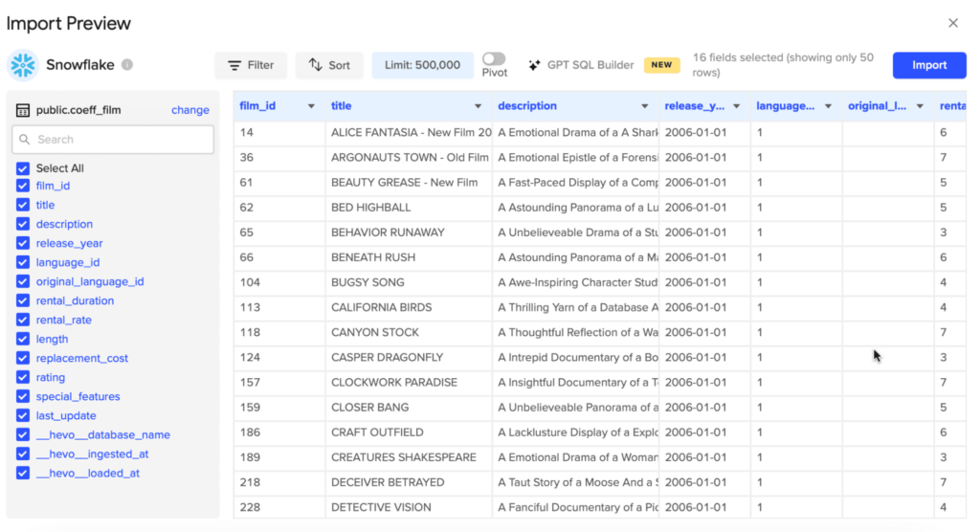Open the Sort options

coord(329,65)
